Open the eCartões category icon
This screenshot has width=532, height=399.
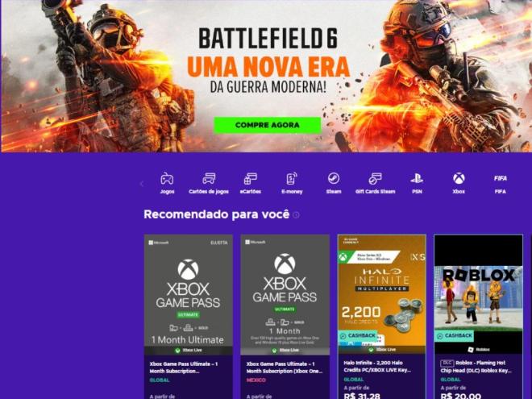(x=251, y=178)
